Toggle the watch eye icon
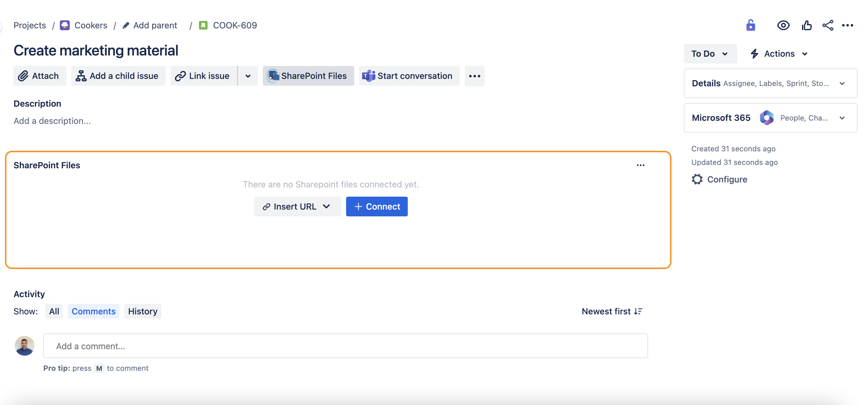Viewport: 868px width, 405px height. click(x=783, y=26)
